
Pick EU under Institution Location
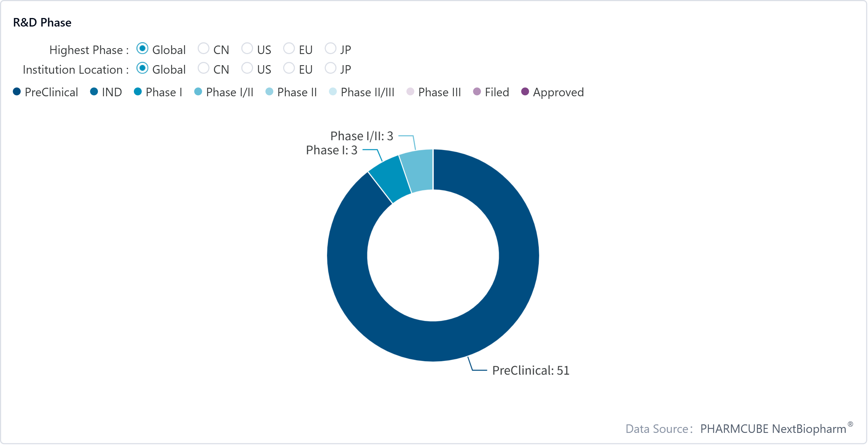pyautogui.click(x=289, y=68)
